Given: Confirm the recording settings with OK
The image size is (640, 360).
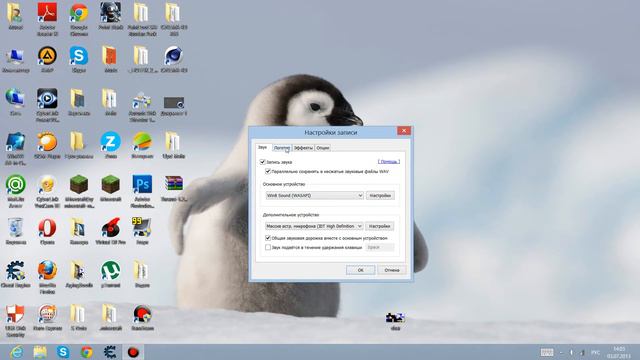Looking at the screenshot, I should pos(360,270).
